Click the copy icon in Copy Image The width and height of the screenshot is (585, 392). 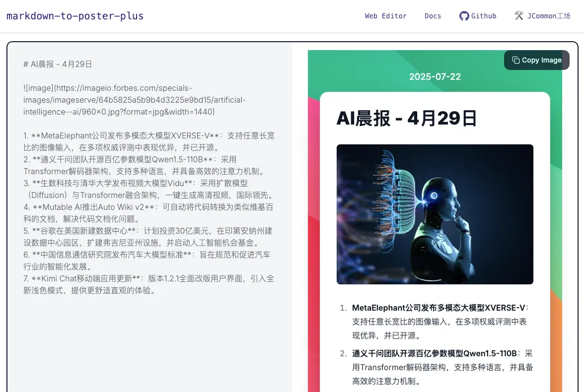515,60
